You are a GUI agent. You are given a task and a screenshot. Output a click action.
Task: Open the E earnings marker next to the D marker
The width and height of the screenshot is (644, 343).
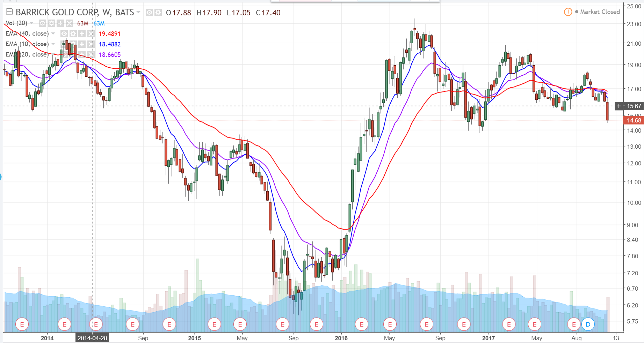574,325
